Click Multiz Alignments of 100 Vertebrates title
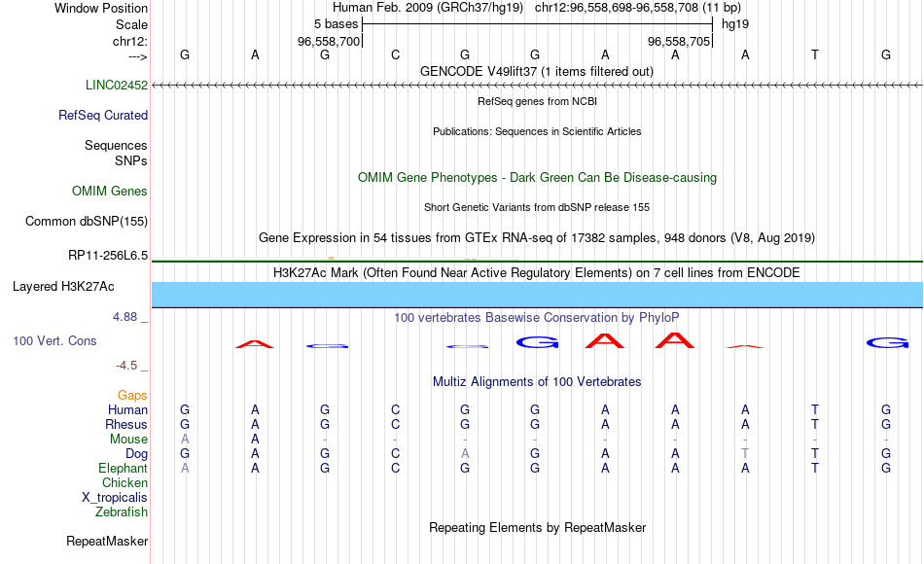924x564 pixels. point(537,382)
